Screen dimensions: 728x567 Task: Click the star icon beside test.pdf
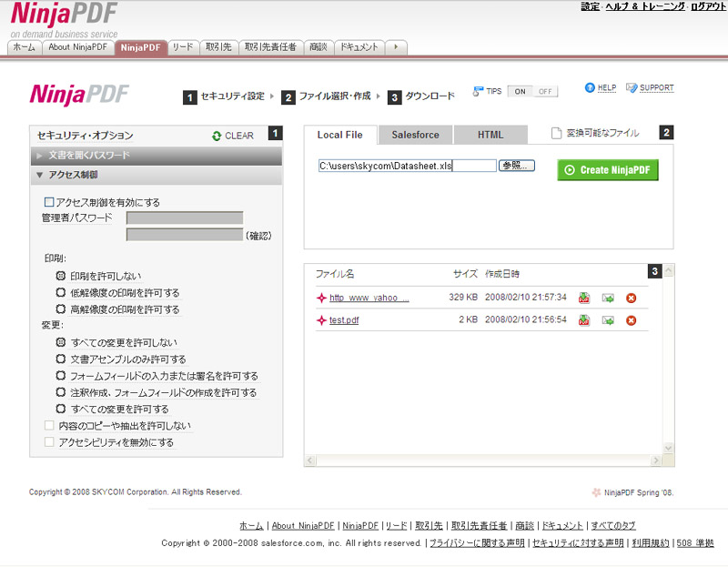321,320
